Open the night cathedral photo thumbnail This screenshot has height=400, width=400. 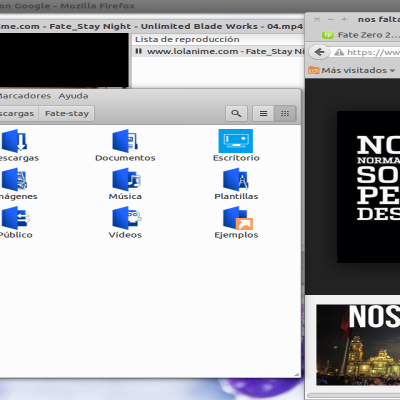click(x=358, y=345)
